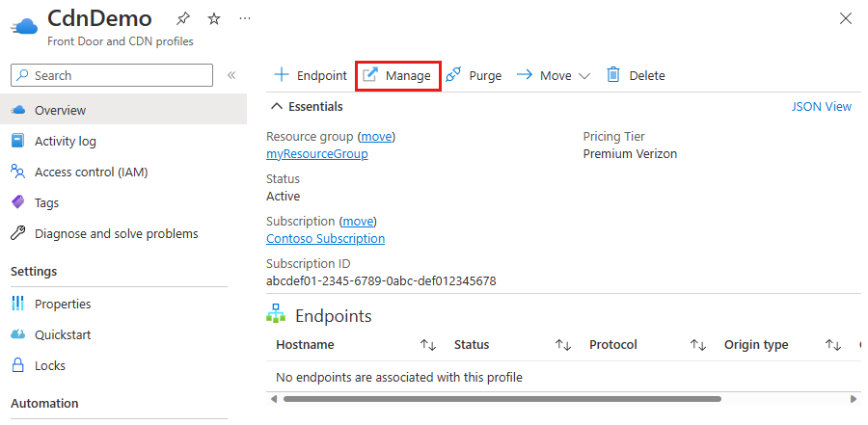The height and width of the screenshot is (425, 868).
Task: Click the wrench icon for Diagnose
Action: click(17, 233)
